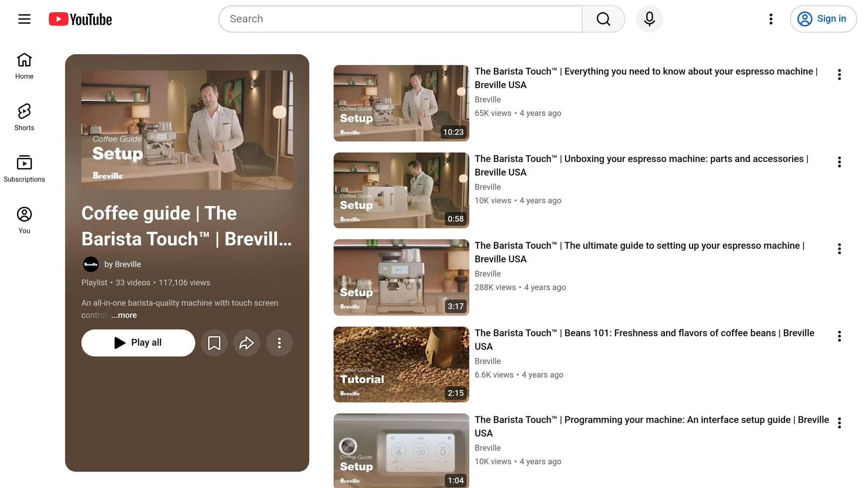This screenshot has height=488, width=868.
Task: Open 'Programming your machine' video title
Action: [652, 426]
